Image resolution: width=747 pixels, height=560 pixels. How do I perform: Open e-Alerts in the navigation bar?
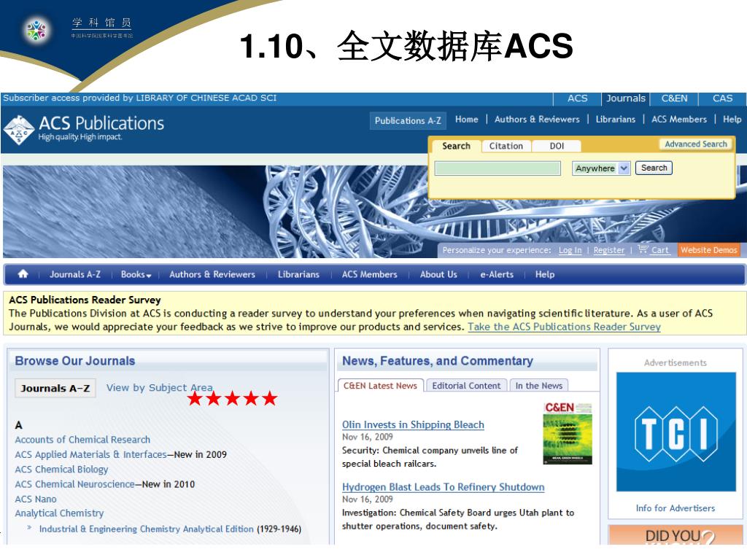[x=496, y=274]
